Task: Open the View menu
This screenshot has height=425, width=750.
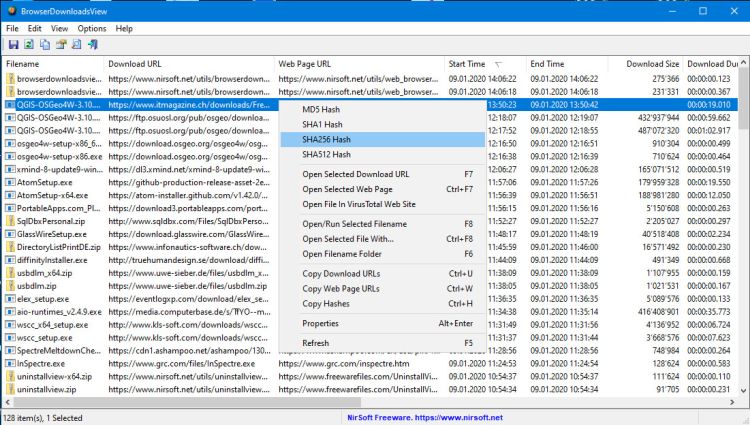Action: tap(59, 28)
